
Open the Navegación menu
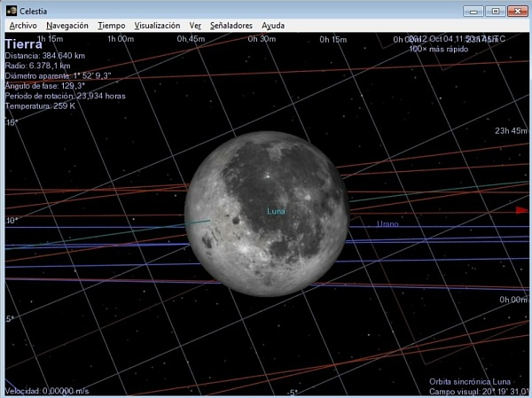(x=67, y=26)
